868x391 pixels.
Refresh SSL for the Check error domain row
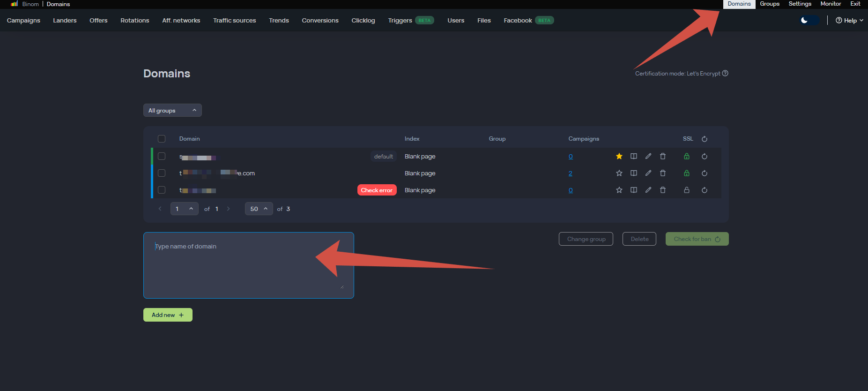point(705,190)
